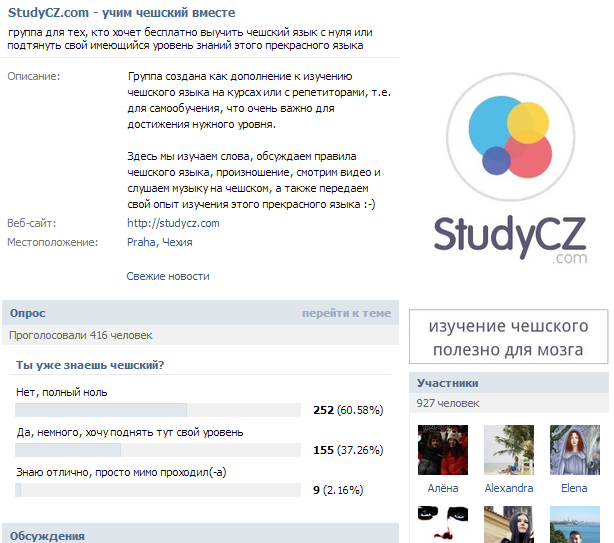Open the Свежие новости link
The width and height of the screenshot is (614, 543).
point(168,276)
